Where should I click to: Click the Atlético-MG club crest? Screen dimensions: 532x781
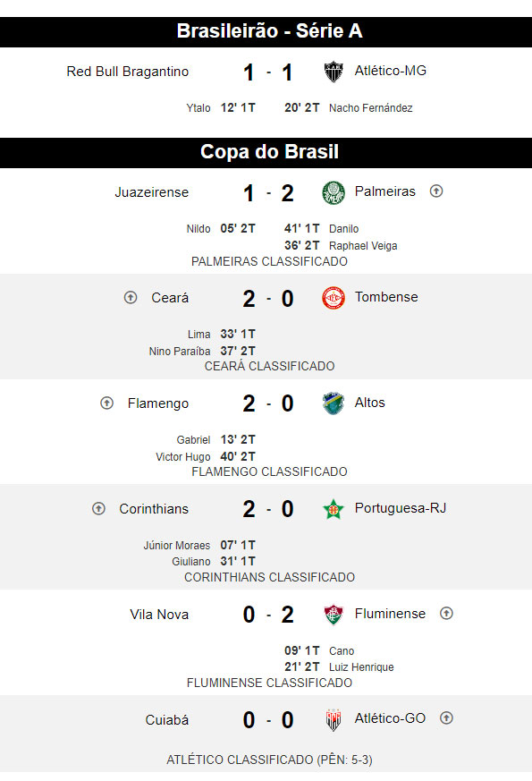pyautogui.click(x=334, y=72)
